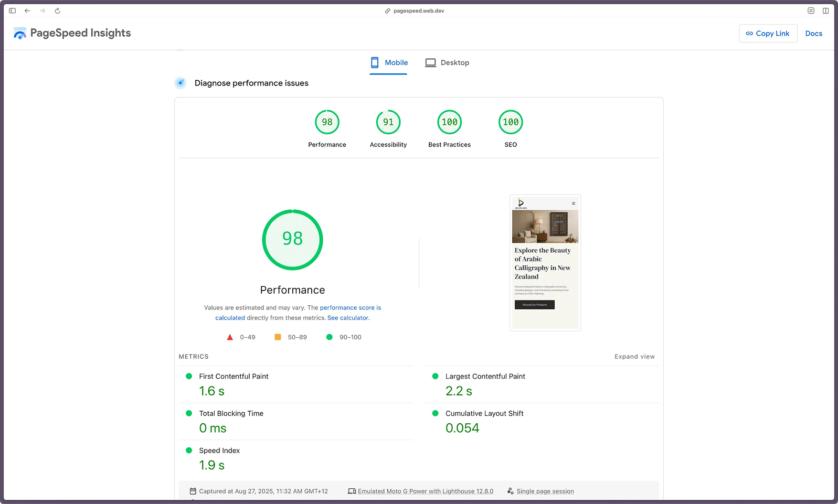Toggle the browser sidebar icon
Viewport: 838px width, 504px height.
click(12, 10)
